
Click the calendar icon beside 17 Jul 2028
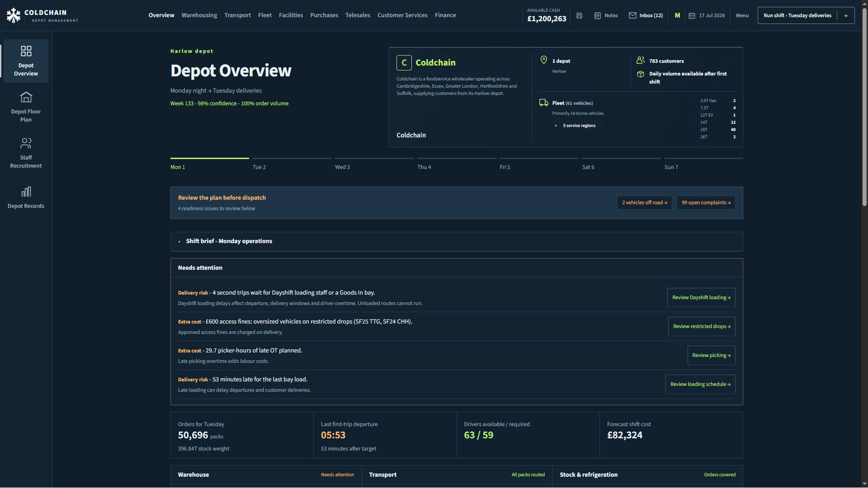pyautogui.click(x=692, y=15)
